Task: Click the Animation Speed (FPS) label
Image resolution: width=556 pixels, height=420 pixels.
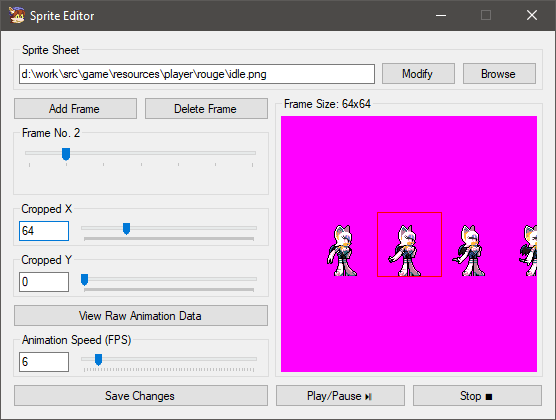Action: coord(77,340)
